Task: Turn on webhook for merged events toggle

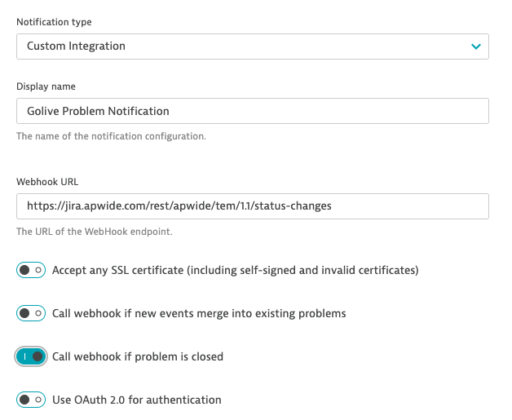Action: coord(31,313)
